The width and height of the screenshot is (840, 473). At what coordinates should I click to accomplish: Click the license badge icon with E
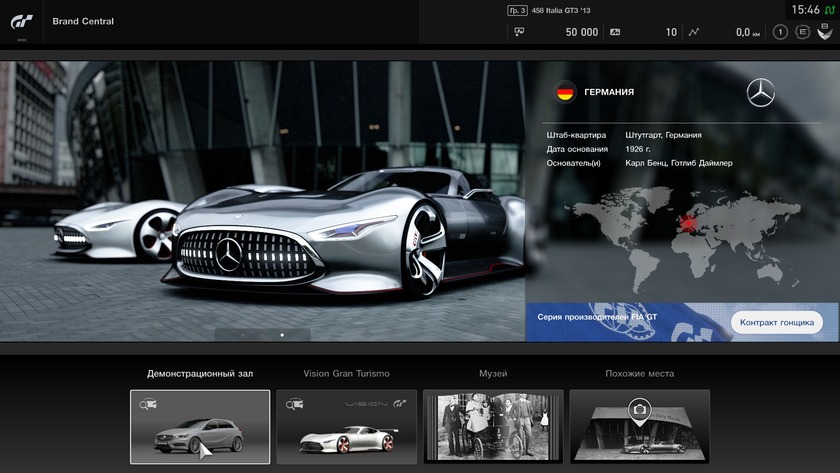(802, 32)
